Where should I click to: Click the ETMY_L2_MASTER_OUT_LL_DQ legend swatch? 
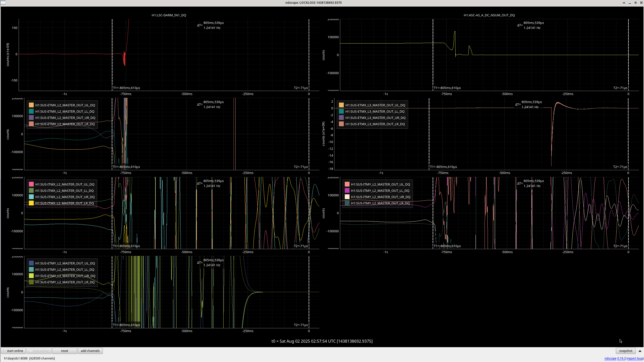tap(31, 269)
